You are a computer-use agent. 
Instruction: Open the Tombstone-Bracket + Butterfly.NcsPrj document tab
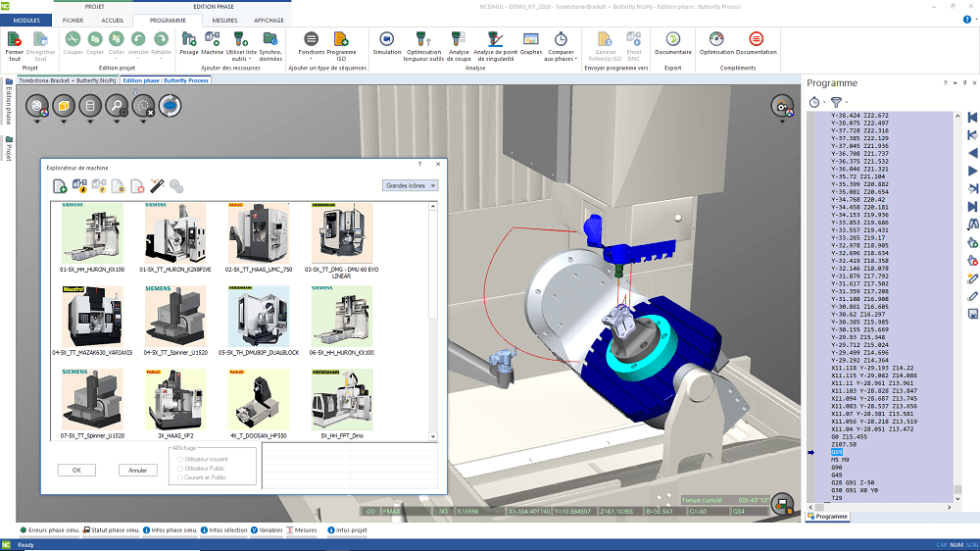tap(68, 80)
